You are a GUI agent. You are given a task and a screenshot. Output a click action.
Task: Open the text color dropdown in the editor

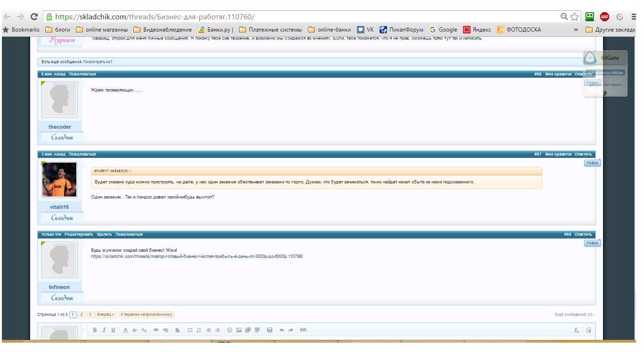(125, 330)
